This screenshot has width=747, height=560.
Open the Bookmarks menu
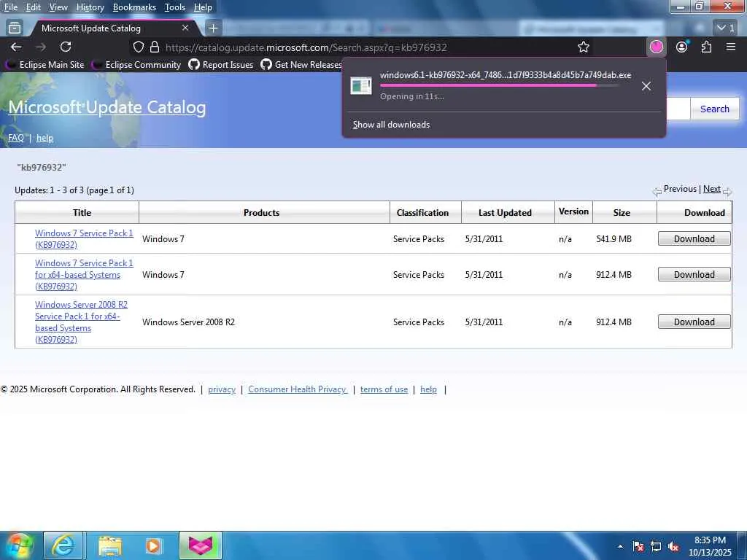[134, 7]
